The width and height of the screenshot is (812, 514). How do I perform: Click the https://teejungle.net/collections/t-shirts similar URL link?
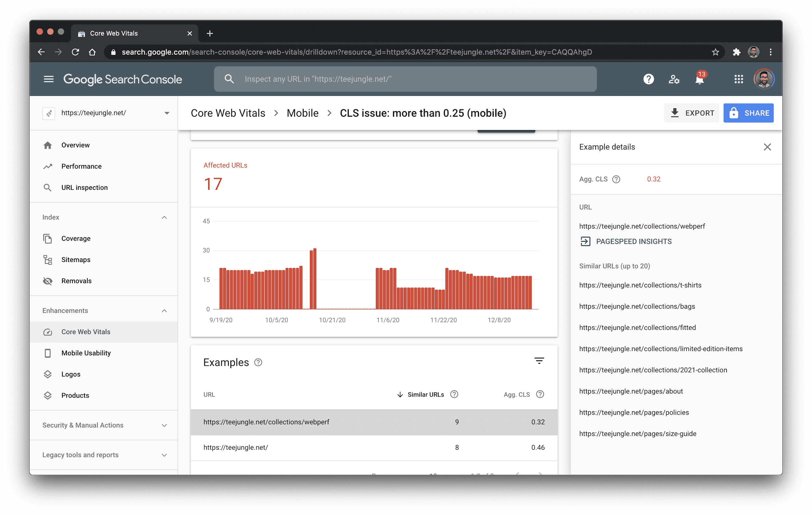tap(641, 285)
